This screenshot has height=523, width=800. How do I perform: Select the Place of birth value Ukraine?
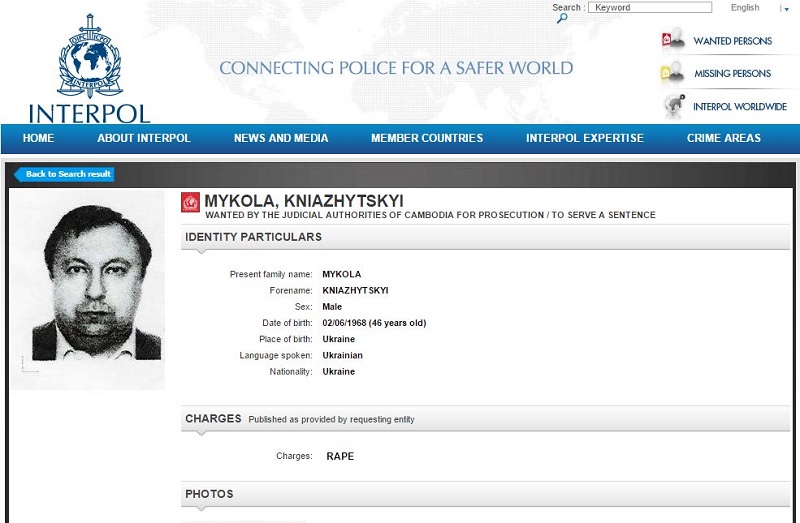pos(338,339)
